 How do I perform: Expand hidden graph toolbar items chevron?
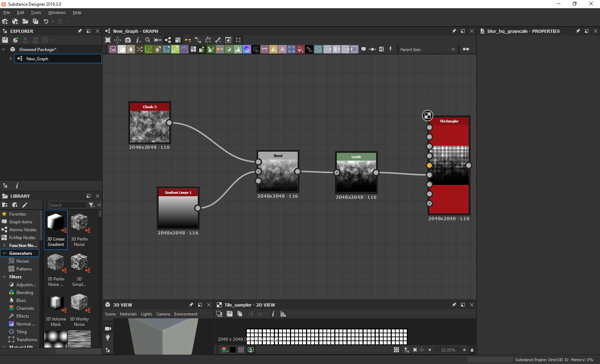pos(453,49)
